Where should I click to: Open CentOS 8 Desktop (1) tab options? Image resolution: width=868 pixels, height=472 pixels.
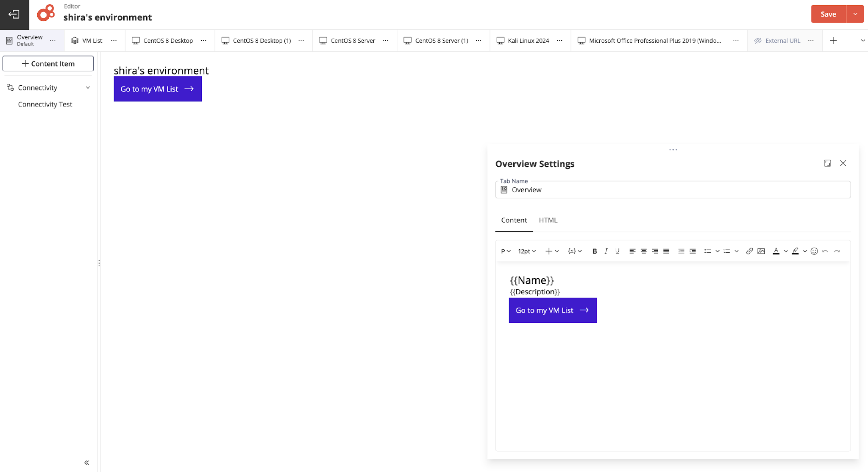(301, 41)
